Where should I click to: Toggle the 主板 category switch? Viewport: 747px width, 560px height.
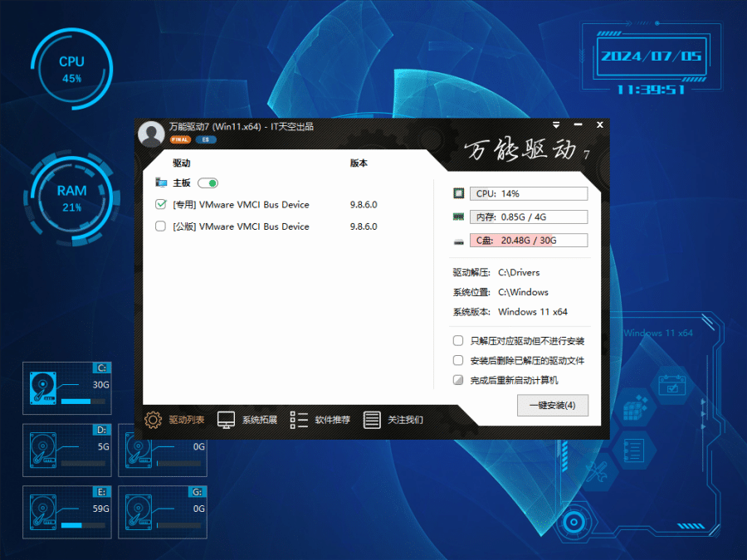(207, 183)
